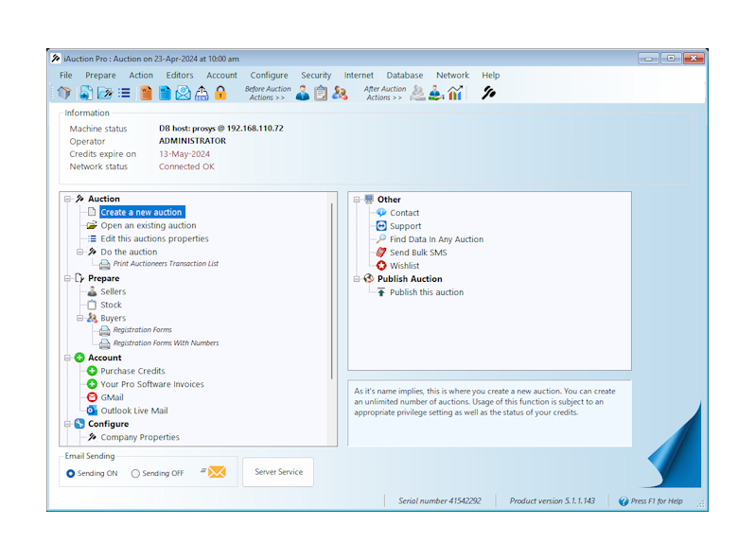Screen dimensions: 755x560
Task: Click the email envelope toolbar icon
Action: (x=183, y=93)
